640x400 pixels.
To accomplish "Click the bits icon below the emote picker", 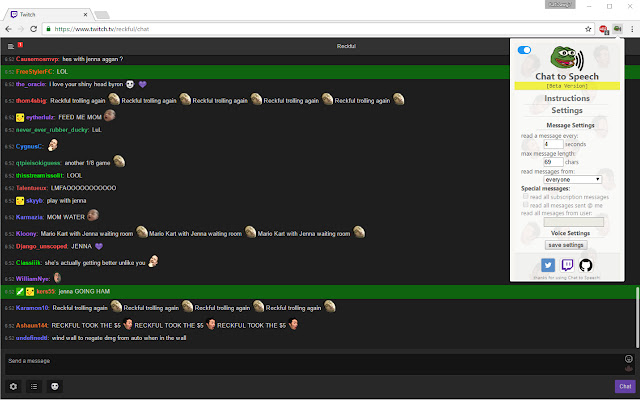I will point(629,369).
